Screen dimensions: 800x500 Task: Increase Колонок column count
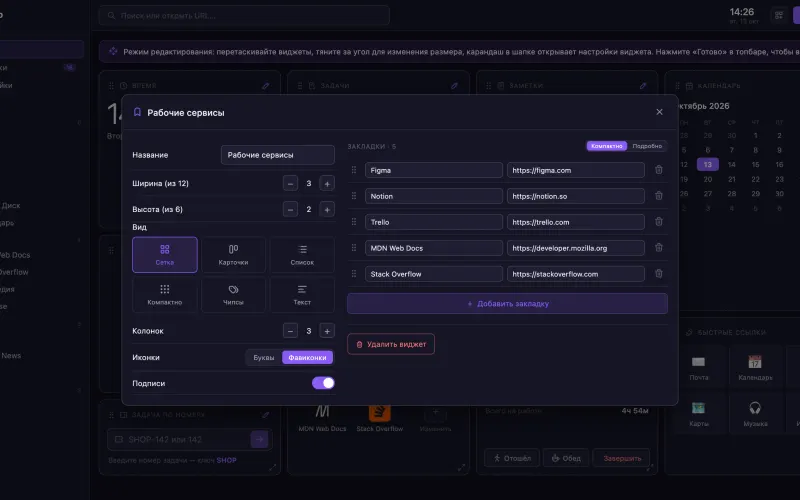[x=327, y=331]
